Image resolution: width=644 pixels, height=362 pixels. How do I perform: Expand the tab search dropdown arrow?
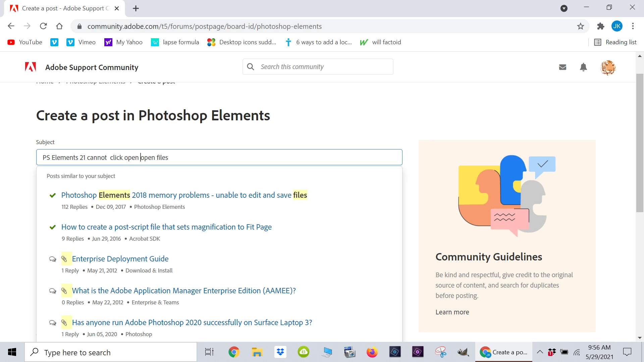[x=564, y=8]
